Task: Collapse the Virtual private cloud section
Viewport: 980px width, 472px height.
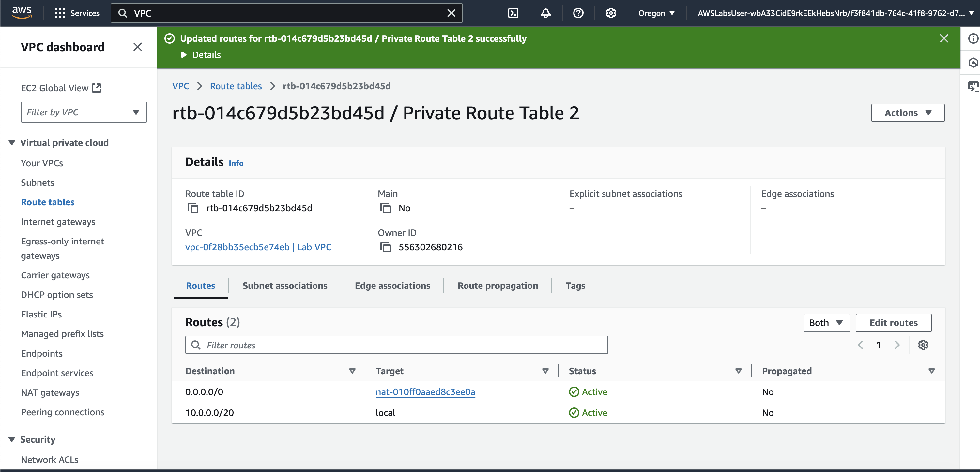Action: (x=12, y=143)
